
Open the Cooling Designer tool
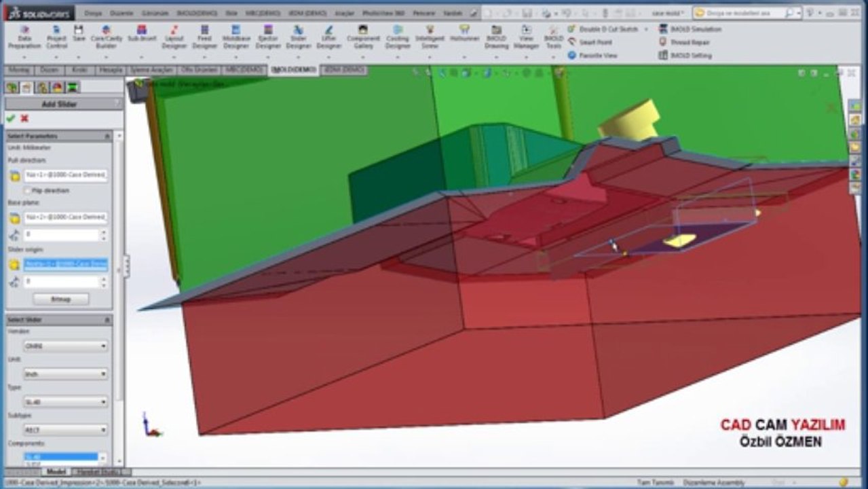(x=398, y=37)
